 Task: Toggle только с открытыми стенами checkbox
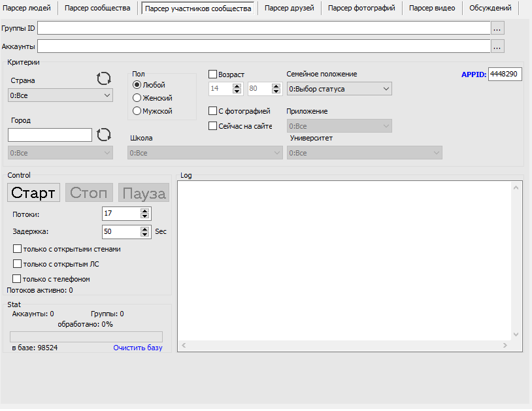[18, 249]
